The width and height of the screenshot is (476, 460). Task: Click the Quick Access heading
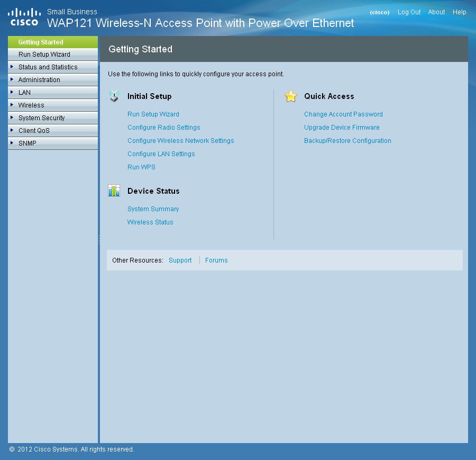click(x=329, y=96)
